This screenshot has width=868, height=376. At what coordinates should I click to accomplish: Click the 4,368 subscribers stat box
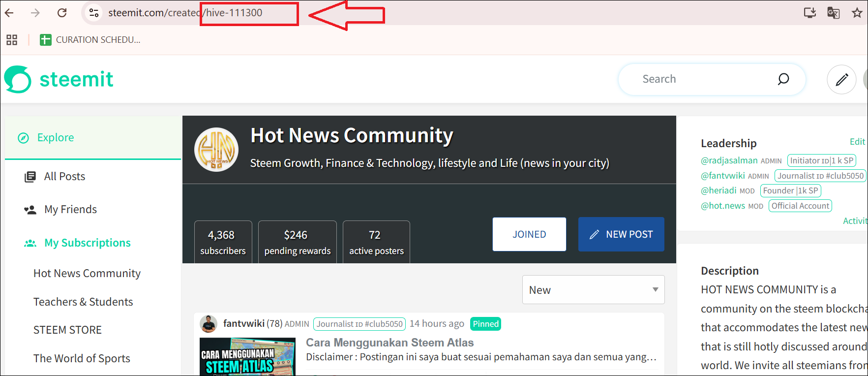click(x=223, y=242)
